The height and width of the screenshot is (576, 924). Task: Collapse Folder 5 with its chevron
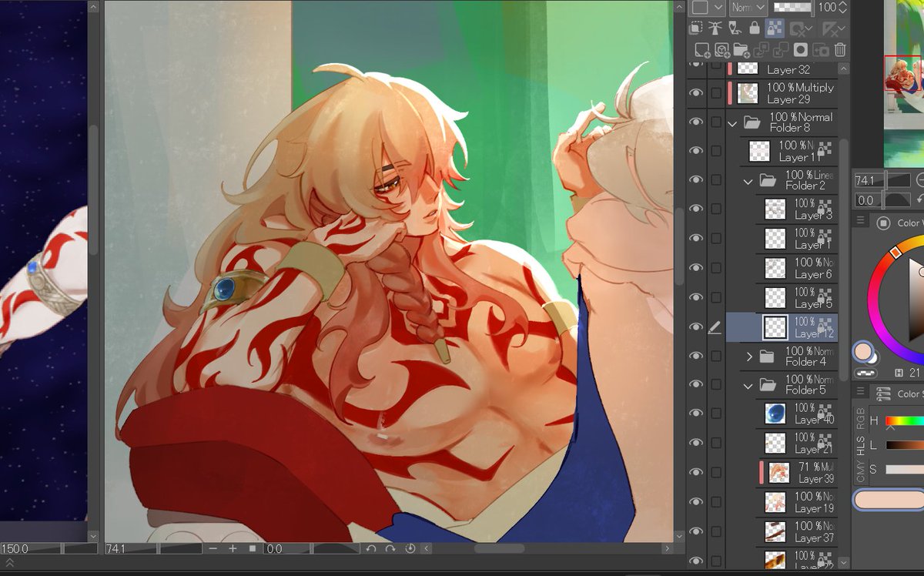[748, 385]
